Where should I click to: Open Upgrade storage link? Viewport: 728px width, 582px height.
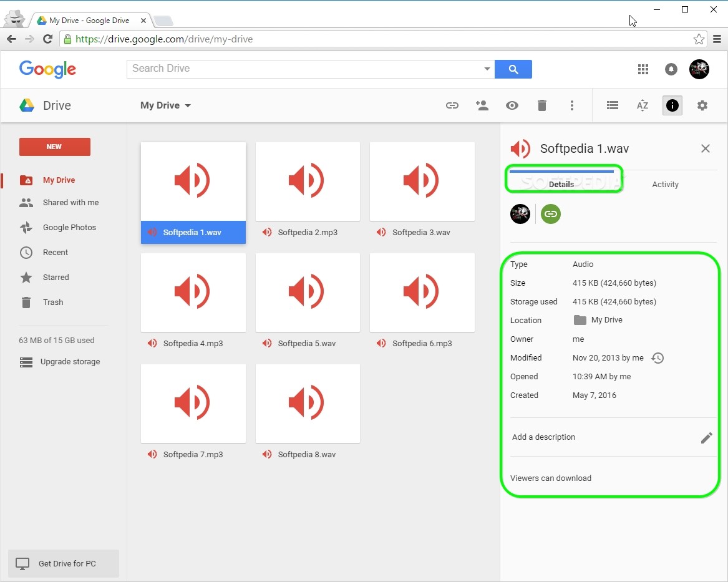pyautogui.click(x=69, y=361)
